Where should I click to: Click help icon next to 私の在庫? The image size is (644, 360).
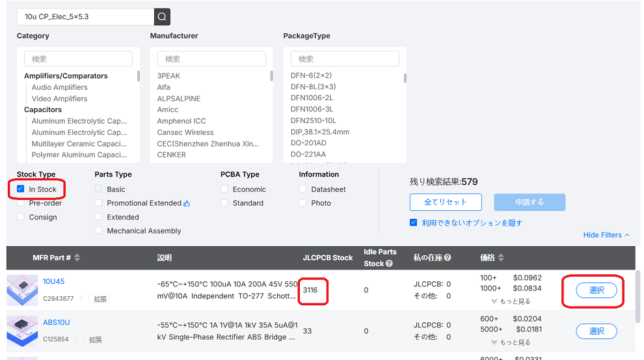click(448, 258)
